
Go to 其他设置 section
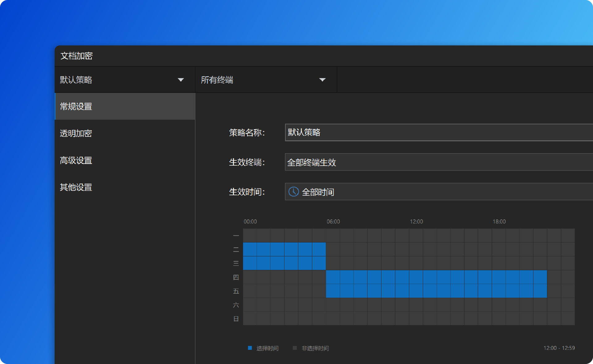(125, 187)
